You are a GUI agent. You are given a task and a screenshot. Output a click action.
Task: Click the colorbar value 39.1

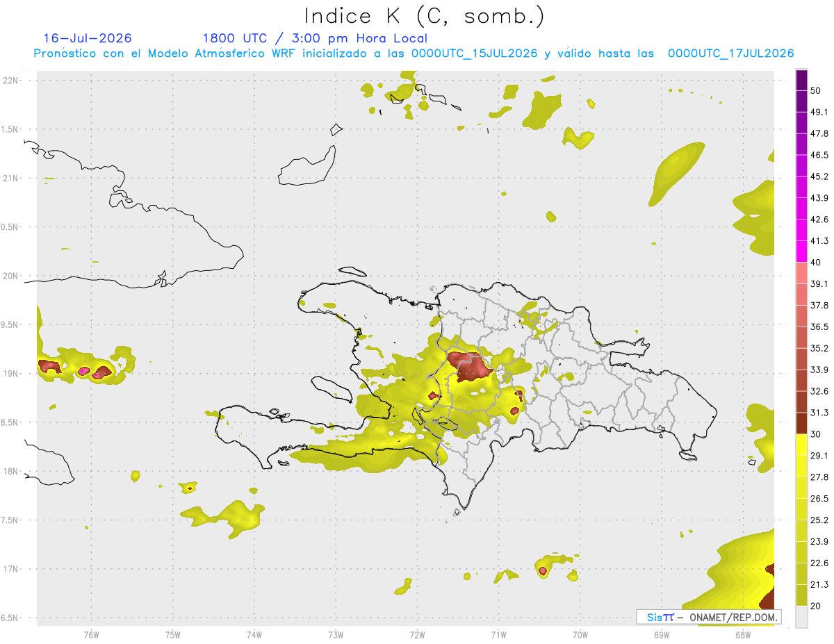(819, 284)
